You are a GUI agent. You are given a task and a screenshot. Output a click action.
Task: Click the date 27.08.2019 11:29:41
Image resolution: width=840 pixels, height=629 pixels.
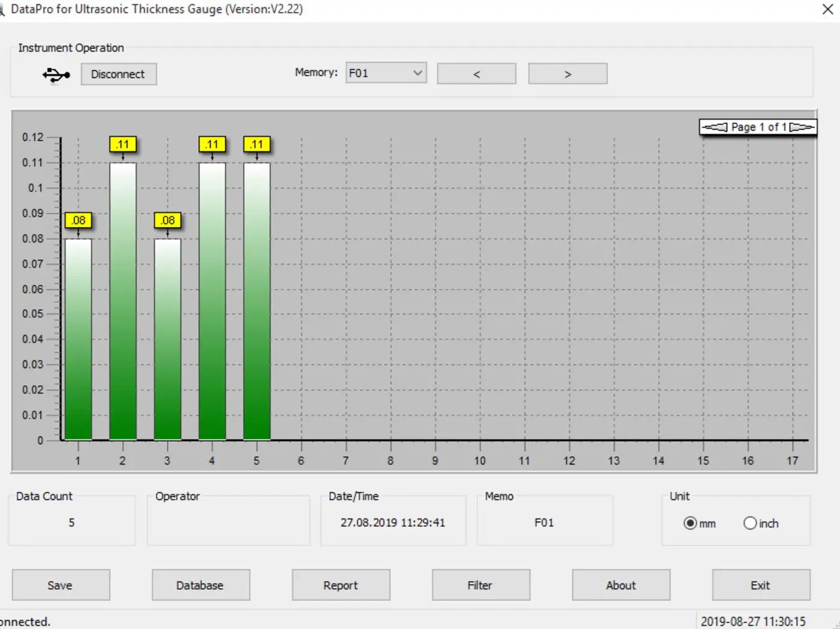393,523
